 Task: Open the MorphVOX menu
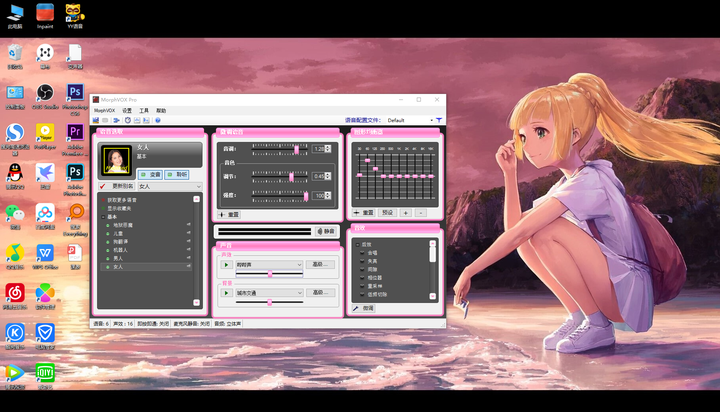coord(104,111)
